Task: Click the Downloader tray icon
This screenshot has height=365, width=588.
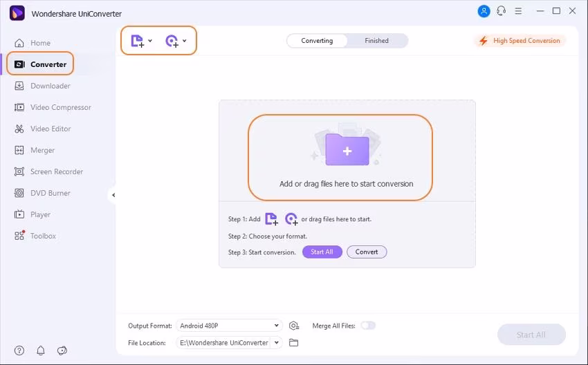Action: coord(19,86)
